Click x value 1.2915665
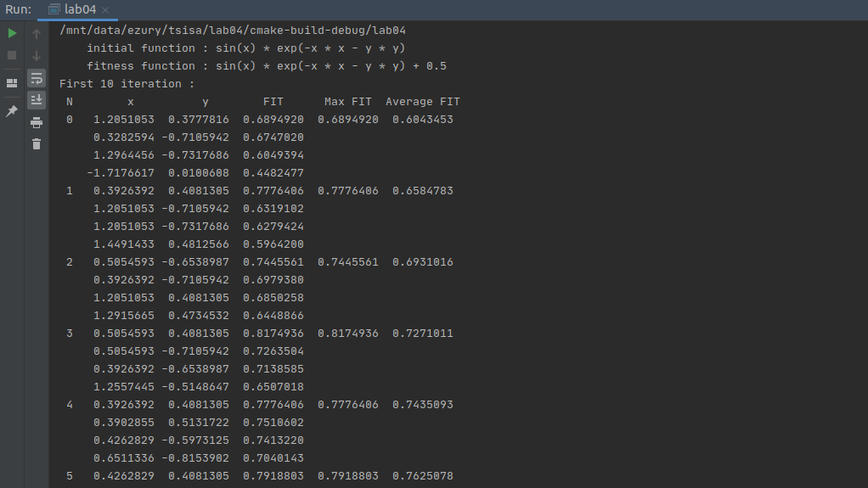 pyautogui.click(x=123, y=316)
